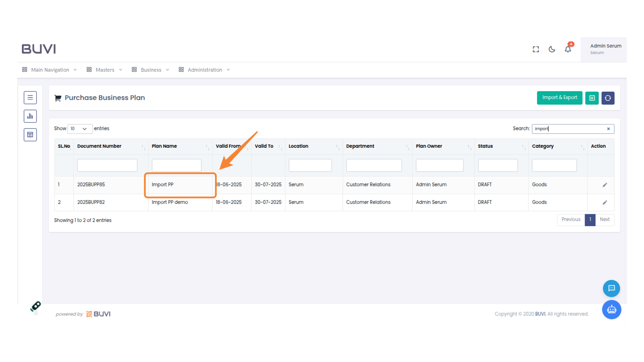Expand the Masters dropdown menu
The width and height of the screenshot is (644, 362).
104,70
